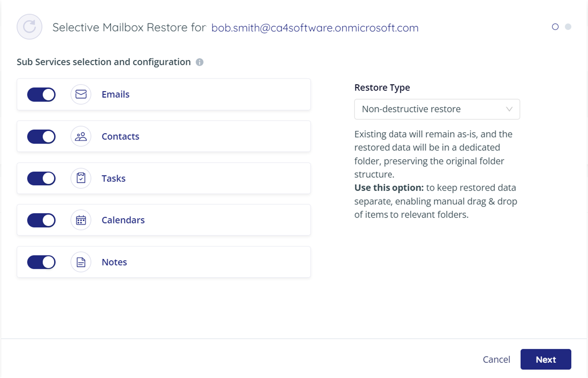Turn off the Contacts restore toggle
The image size is (588, 378).
coord(41,136)
